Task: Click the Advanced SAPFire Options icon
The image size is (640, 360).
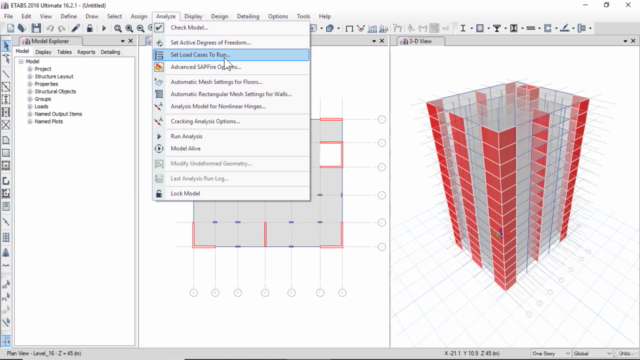Action: [159, 67]
